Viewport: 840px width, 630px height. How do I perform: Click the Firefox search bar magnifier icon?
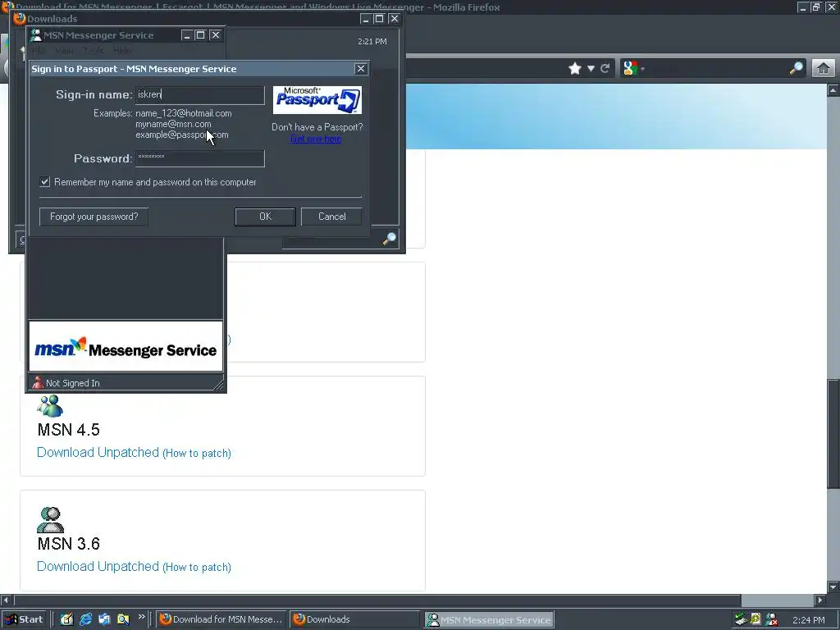coord(796,68)
